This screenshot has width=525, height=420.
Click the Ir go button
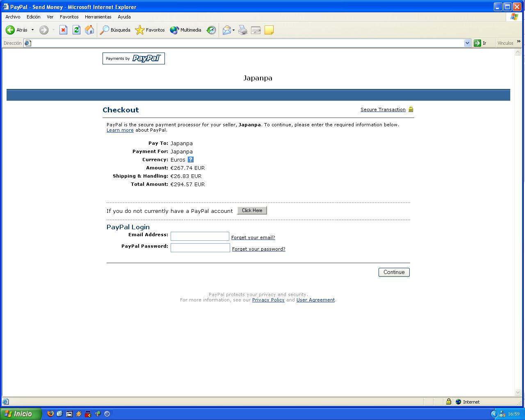click(480, 43)
